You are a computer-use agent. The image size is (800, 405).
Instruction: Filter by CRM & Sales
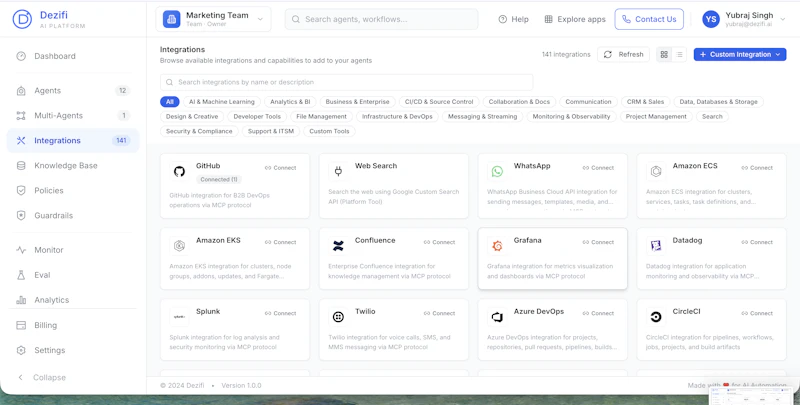tap(645, 102)
